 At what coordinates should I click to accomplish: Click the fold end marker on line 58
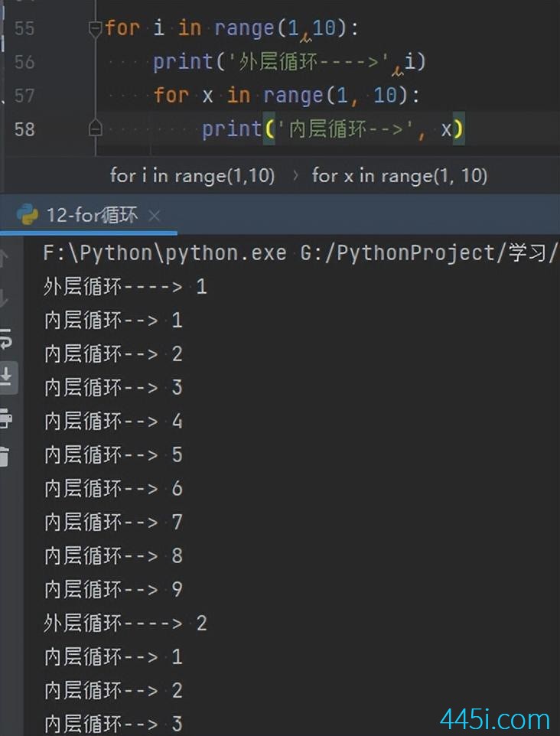coord(96,128)
